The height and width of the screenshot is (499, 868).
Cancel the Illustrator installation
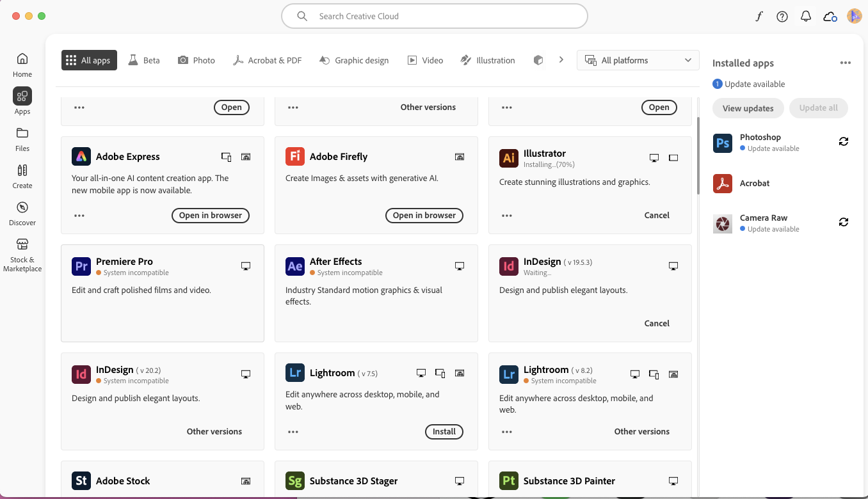tap(657, 216)
